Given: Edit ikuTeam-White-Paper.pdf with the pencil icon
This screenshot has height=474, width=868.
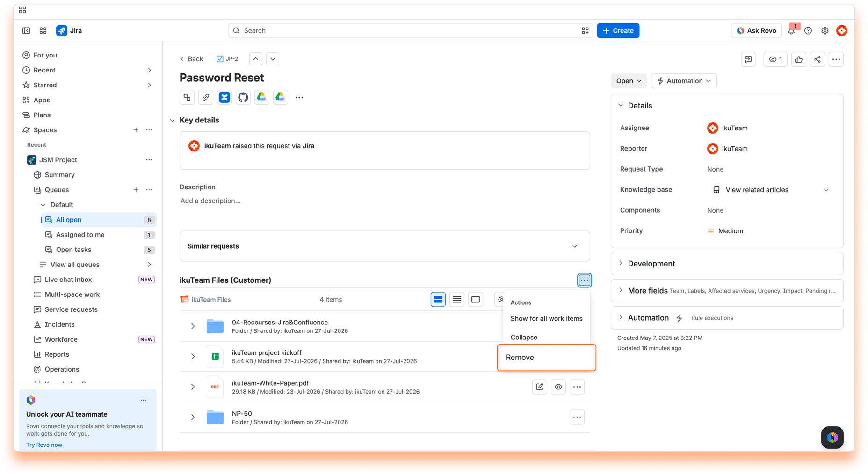Looking at the screenshot, I should 540,387.
